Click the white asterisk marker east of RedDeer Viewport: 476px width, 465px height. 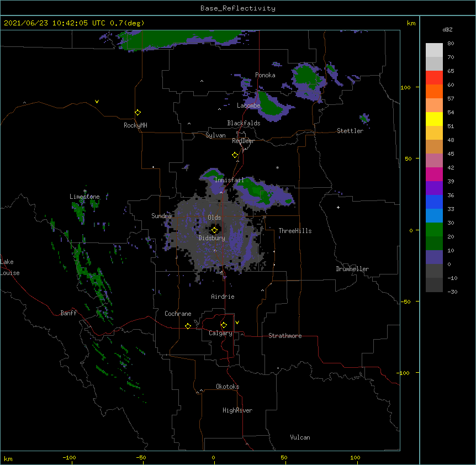point(277,167)
